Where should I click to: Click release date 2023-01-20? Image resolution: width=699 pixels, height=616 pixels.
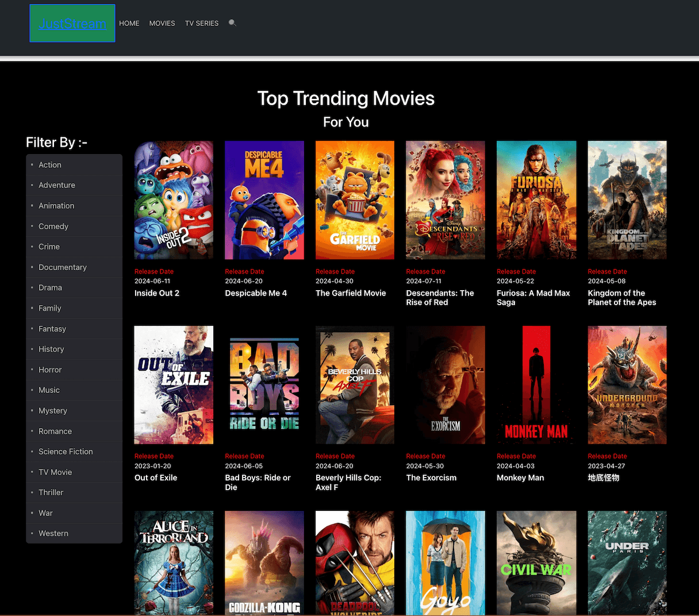(x=153, y=466)
